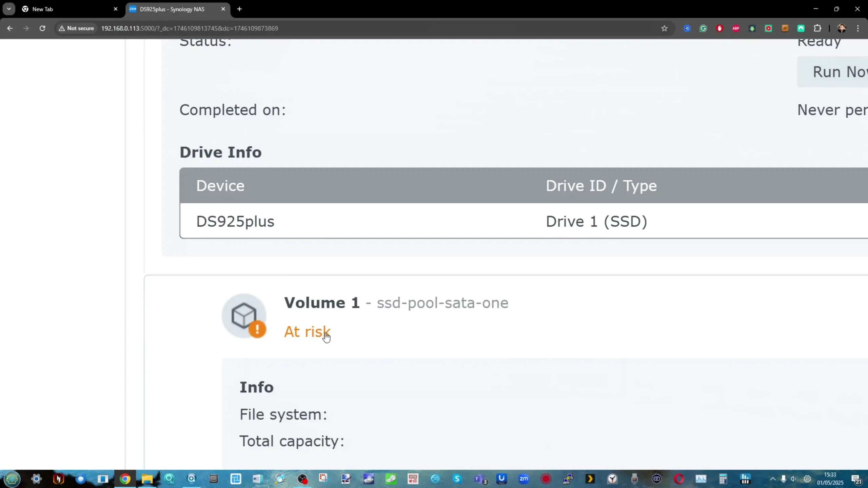Close the DS925plus Synology NAS tab
Image resolution: width=868 pixels, height=488 pixels.
[223, 9]
